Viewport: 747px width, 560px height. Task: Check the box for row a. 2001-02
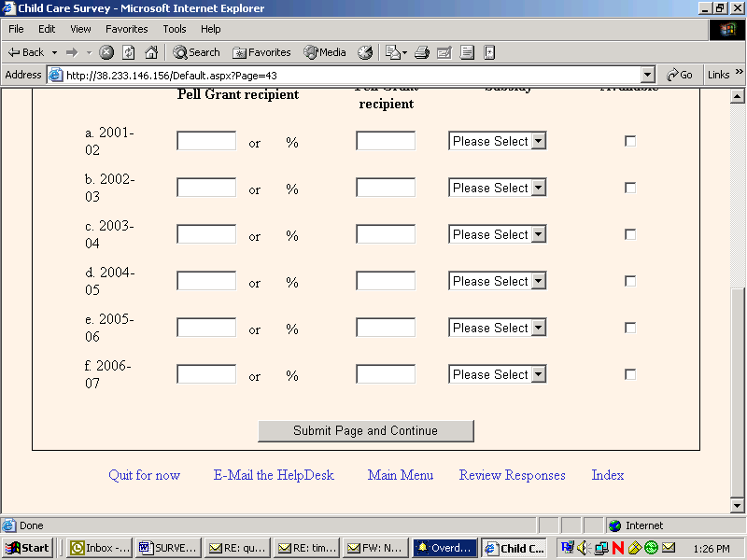(630, 141)
